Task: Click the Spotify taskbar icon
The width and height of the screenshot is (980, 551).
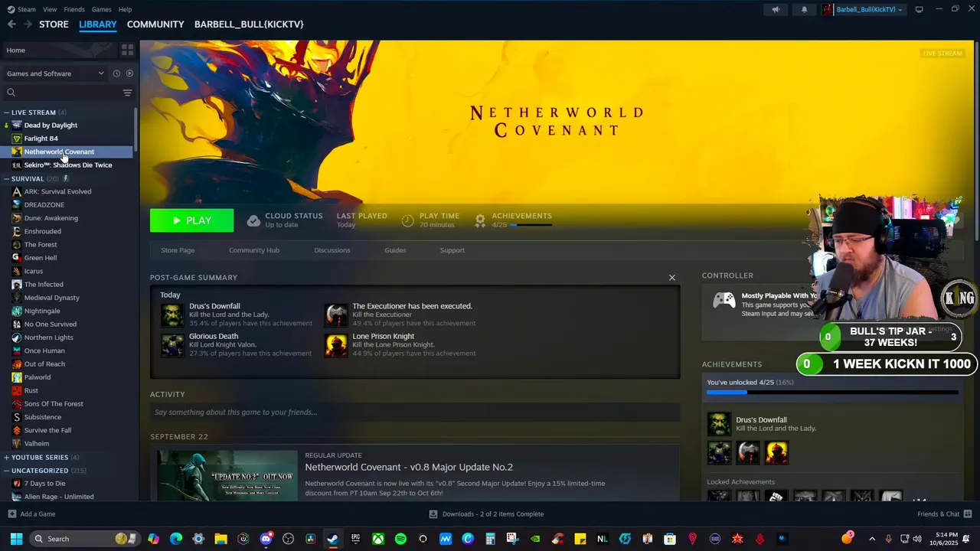Action: pyautogui.click(x=400, y=539)
